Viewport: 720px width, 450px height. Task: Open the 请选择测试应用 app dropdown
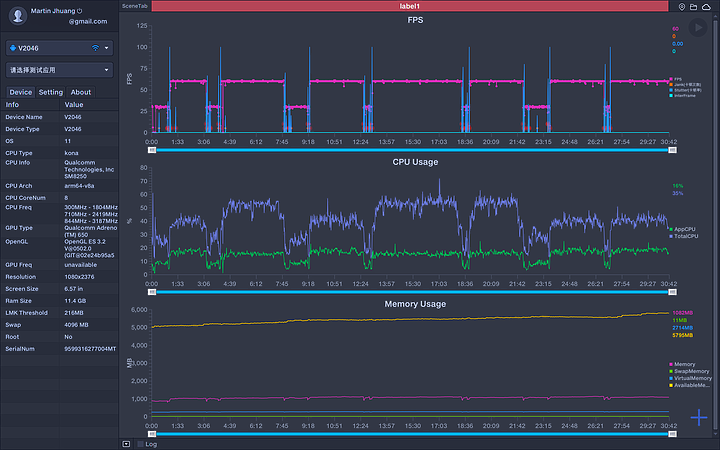pos(60,70)
